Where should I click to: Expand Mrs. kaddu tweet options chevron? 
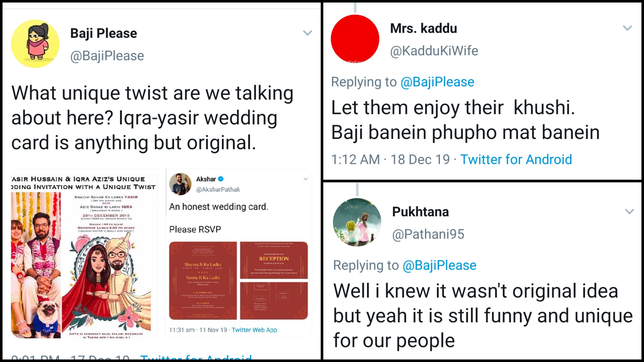[627, 28]
